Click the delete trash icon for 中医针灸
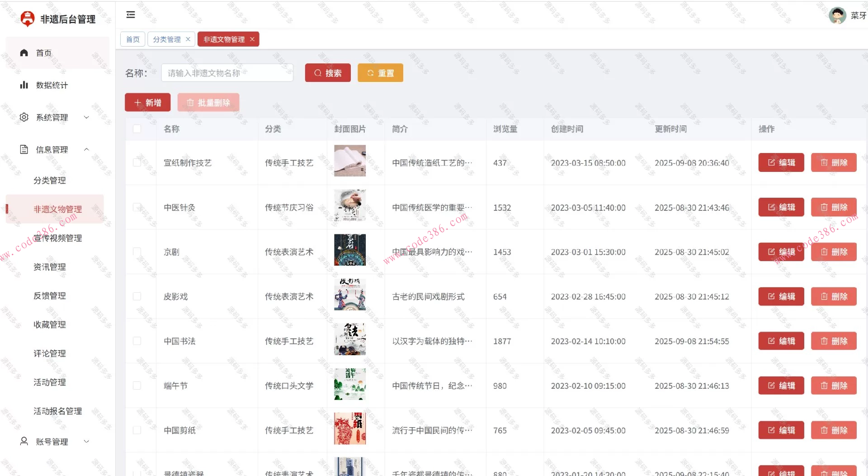Screen dimensions: 868x476 [824, 207]
